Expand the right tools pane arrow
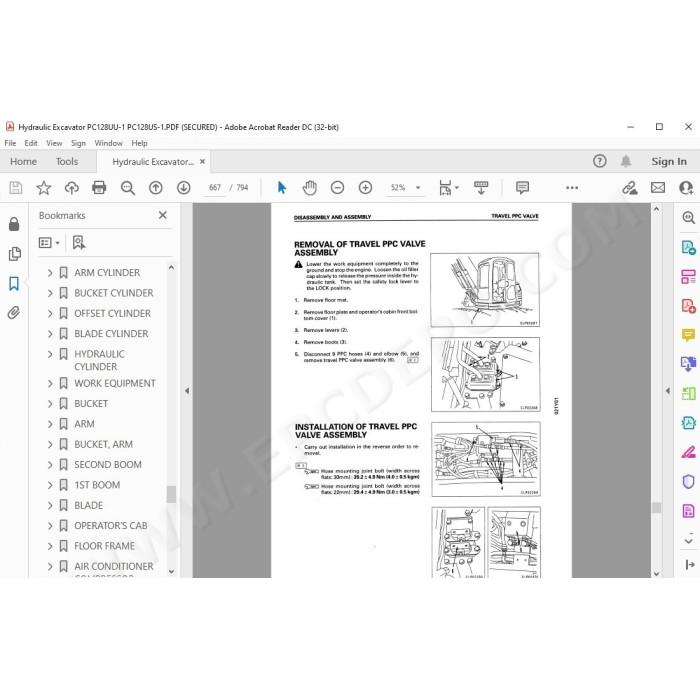Screen dimensions: 700x700 click(667, 391)
